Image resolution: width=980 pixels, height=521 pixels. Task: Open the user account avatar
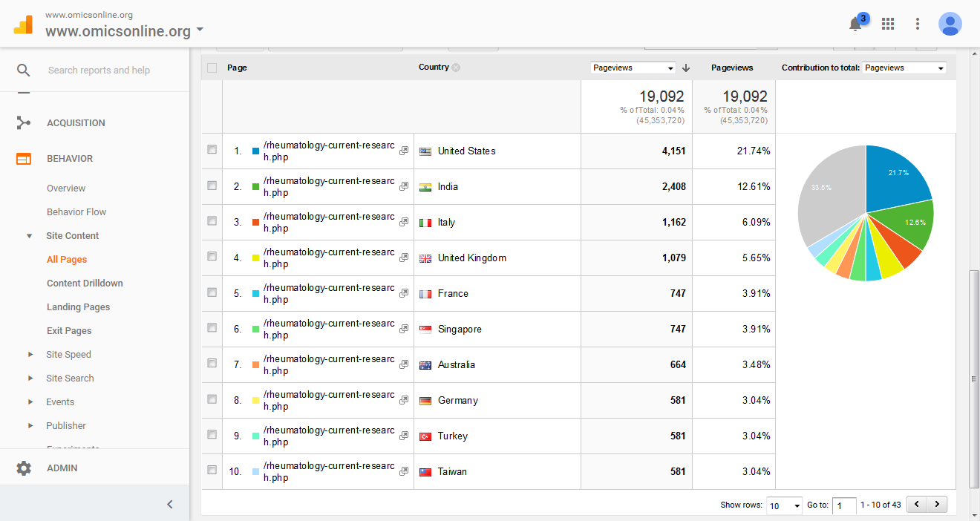(x=950, y=24)
